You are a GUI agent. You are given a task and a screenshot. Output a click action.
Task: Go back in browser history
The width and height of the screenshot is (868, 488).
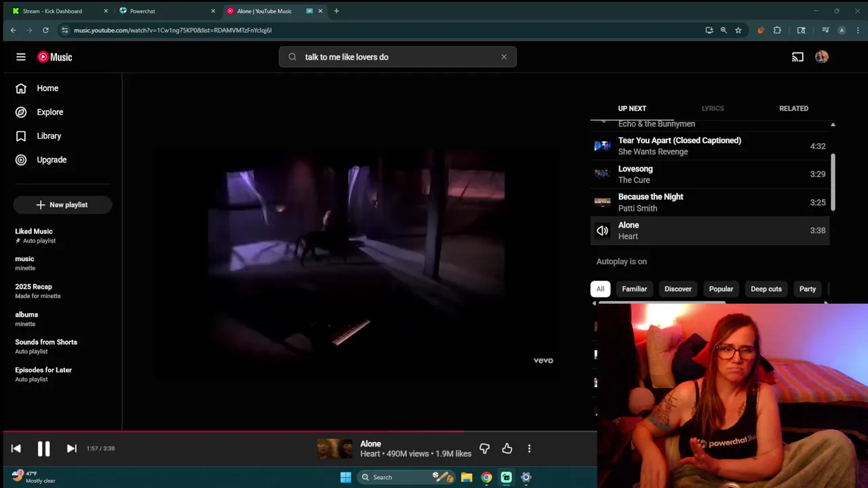(x=13, y=30)
